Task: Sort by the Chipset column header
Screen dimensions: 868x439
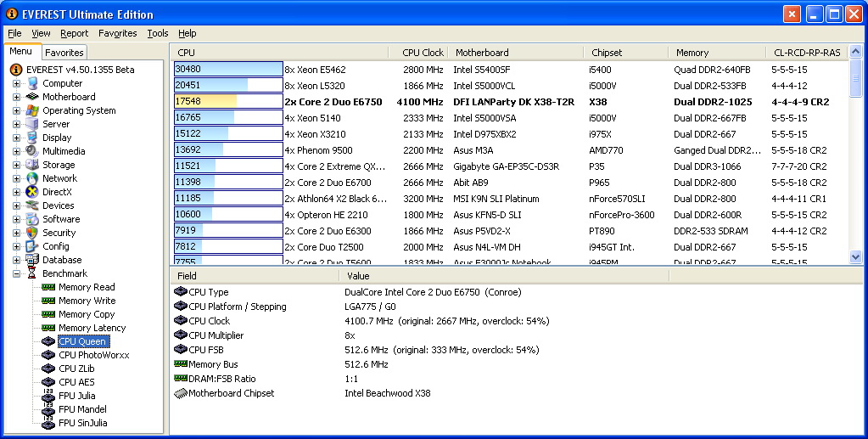Action: 625,53
